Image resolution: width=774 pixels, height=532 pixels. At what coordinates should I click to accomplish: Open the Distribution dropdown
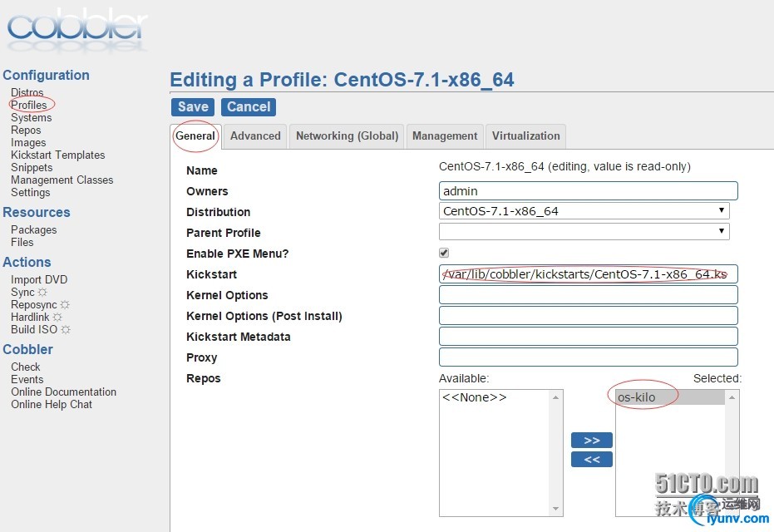coord(584,211)
